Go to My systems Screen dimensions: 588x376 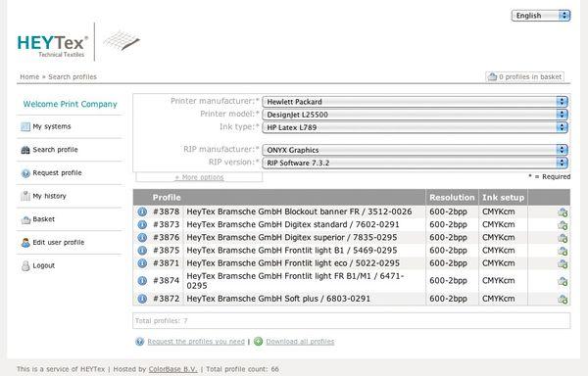click(x=52, y=126)
